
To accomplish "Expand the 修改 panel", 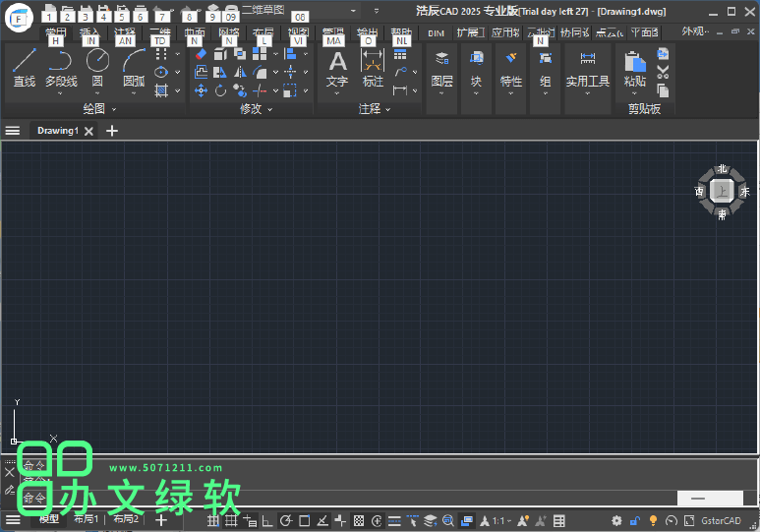I will 256,109.
